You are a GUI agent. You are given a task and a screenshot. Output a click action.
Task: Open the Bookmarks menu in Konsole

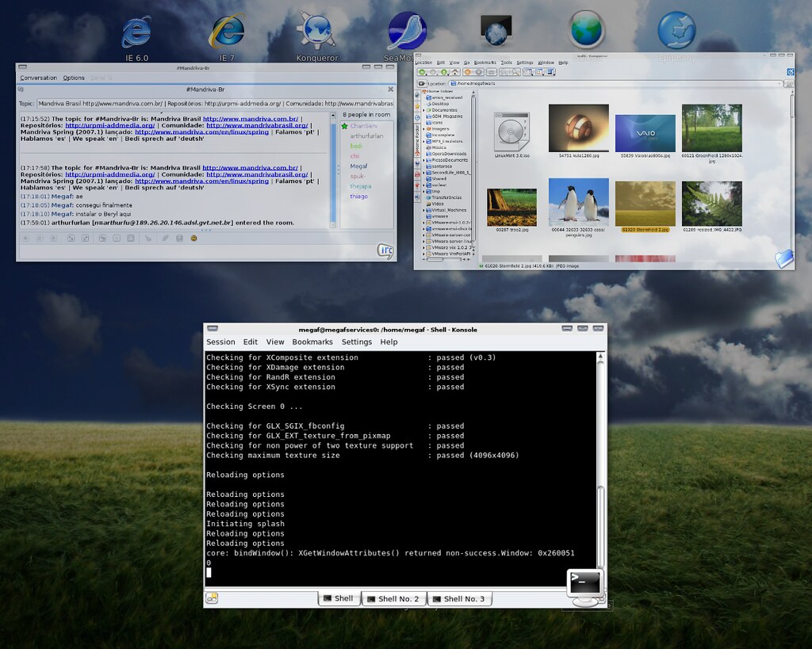[x=312, y=342]
